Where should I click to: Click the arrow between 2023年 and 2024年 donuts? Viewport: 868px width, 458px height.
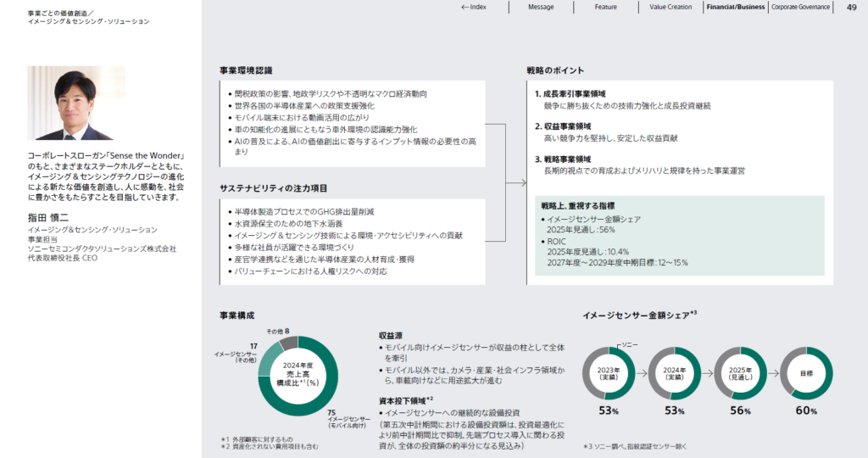pyautogui.click(x=642, y=374)
